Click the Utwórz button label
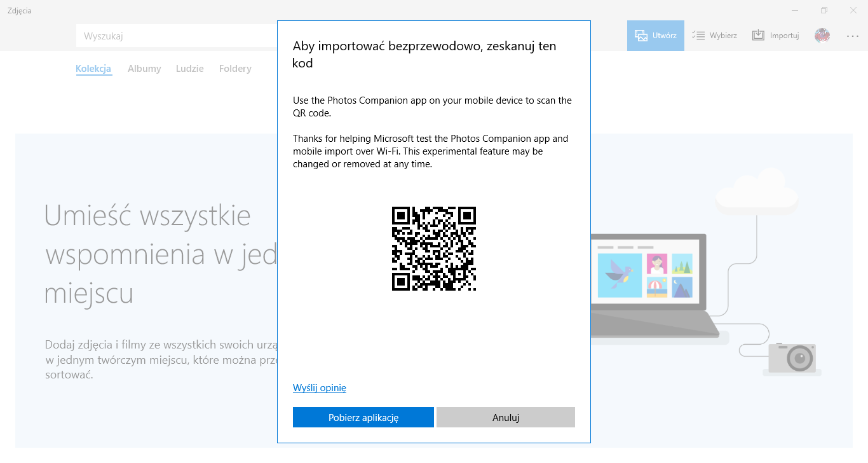868x463 pixels. (664, 36)
